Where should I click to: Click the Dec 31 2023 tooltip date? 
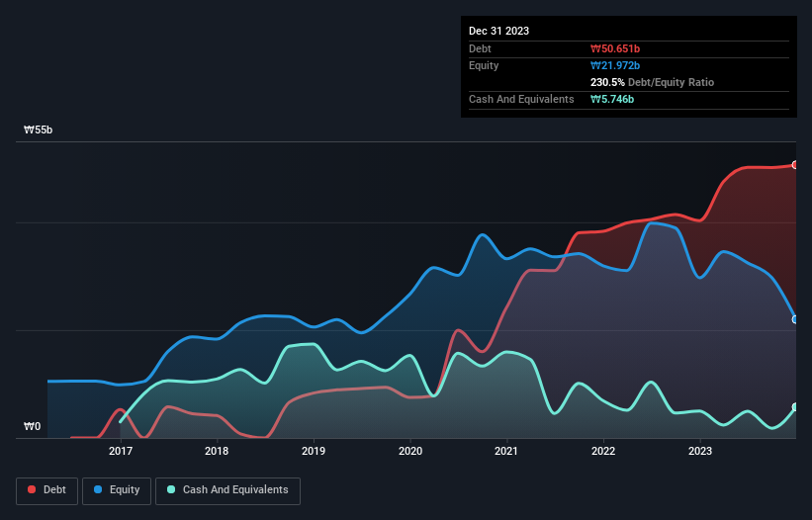click(x=498, y=31)
